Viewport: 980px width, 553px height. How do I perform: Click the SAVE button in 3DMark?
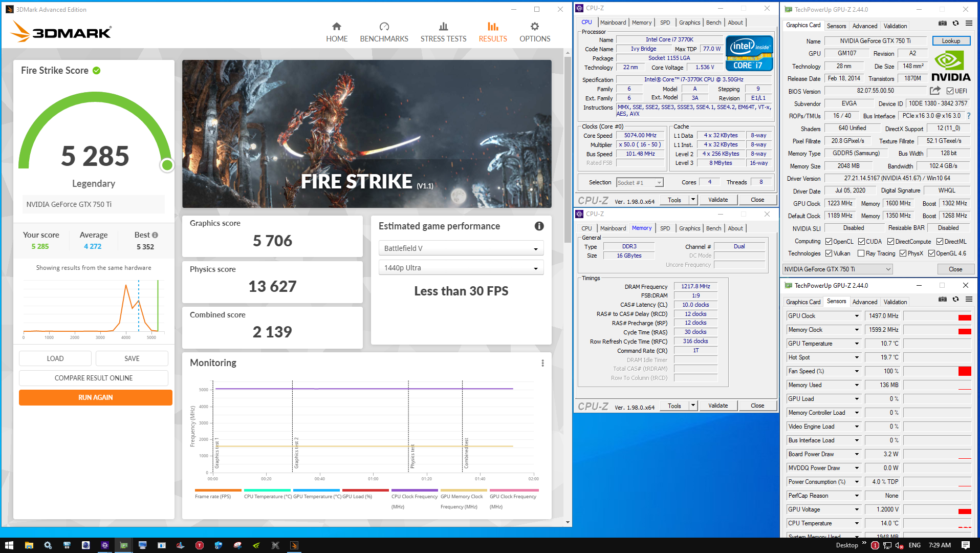(132, 358)
